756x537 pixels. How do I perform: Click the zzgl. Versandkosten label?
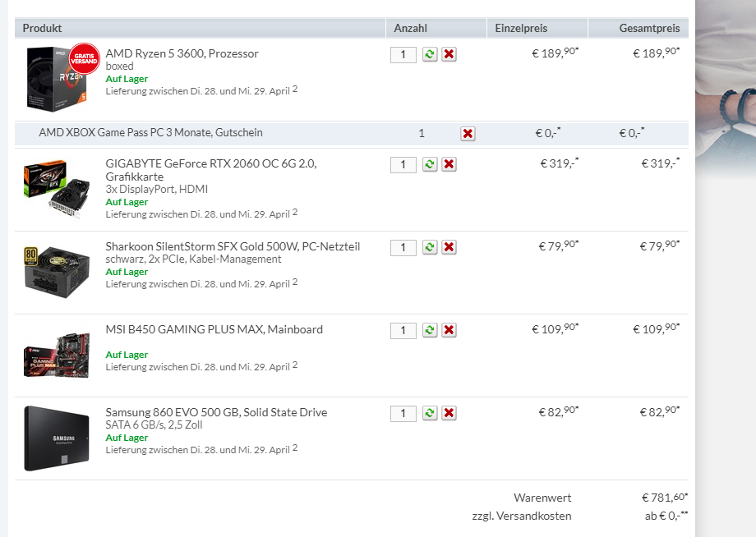[x=522, y=516]
